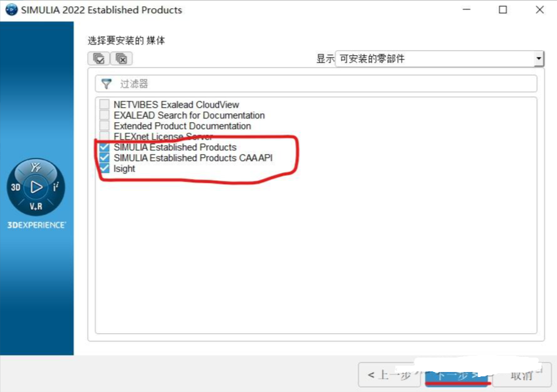
Task: Uncheck SIMULIA Established Products CAA API
Action: click(104, 157)
